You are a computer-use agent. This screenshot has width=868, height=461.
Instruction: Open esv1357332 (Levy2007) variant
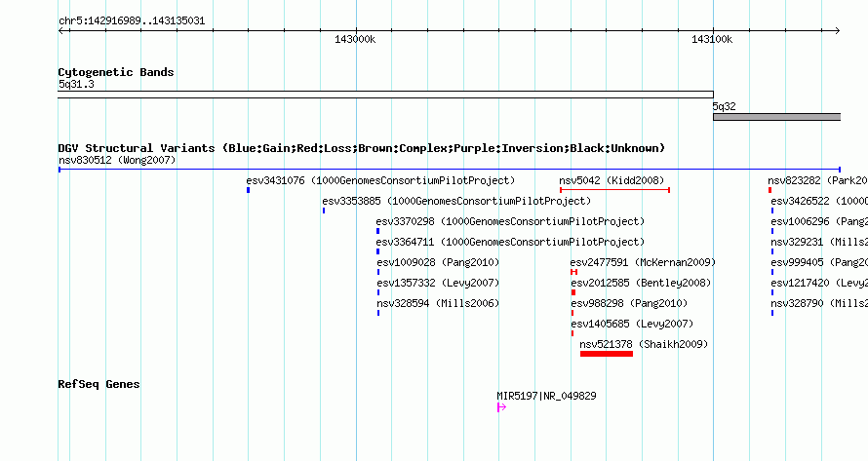point(438,284)
